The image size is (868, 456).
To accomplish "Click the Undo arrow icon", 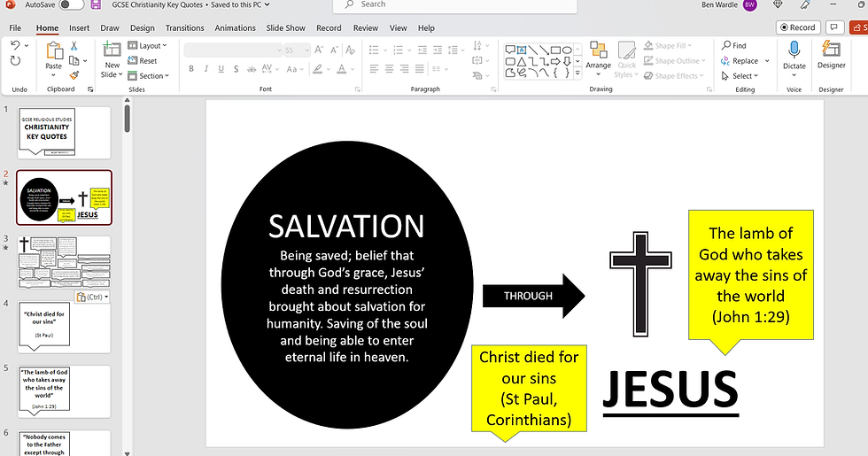I will [15, 45].
